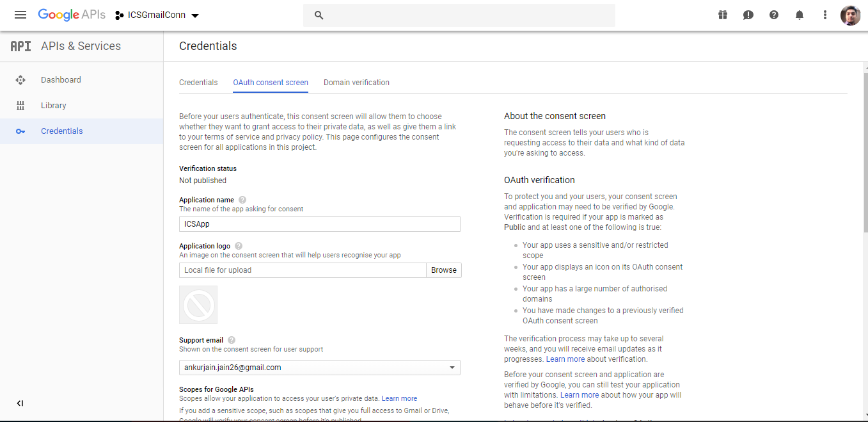Image resolution: width=868 pixels, height=422 pixels.
Task: Open the three-dot more options menu
Action: [x=825, y=15]
